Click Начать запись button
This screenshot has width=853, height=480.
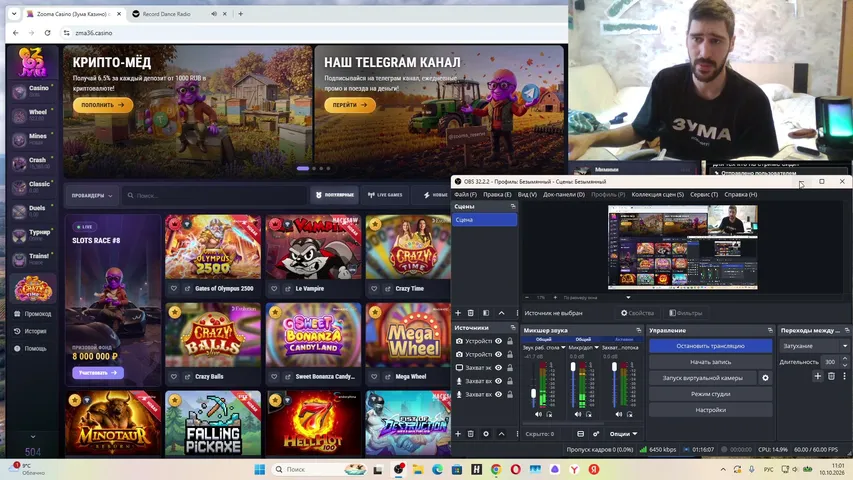tap(710, 362)
